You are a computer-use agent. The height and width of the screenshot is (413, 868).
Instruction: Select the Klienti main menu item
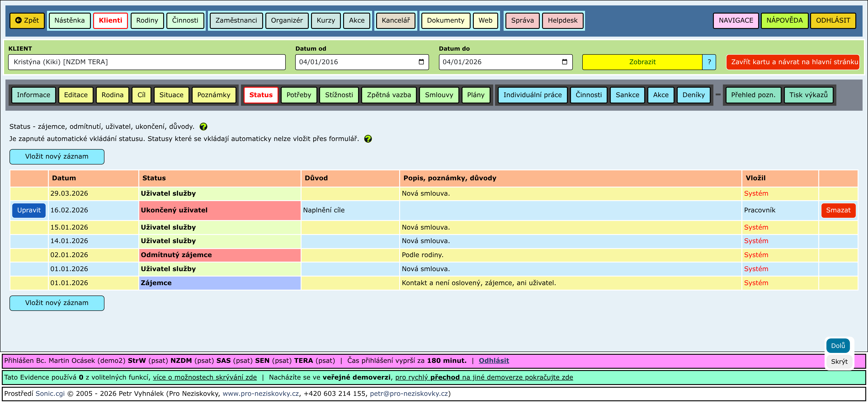click(111, 21)
